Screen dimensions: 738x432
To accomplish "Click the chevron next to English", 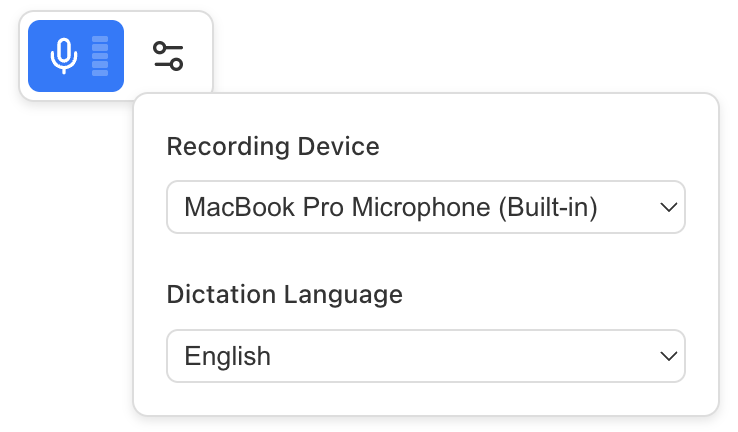I will click(668, 356).
